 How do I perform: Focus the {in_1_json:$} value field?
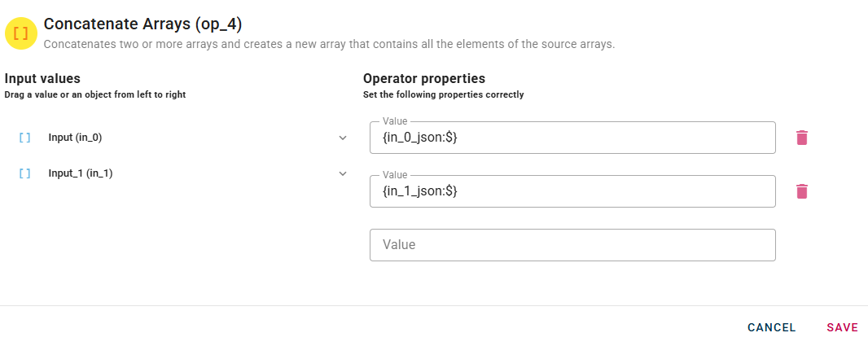coord(572,192)
